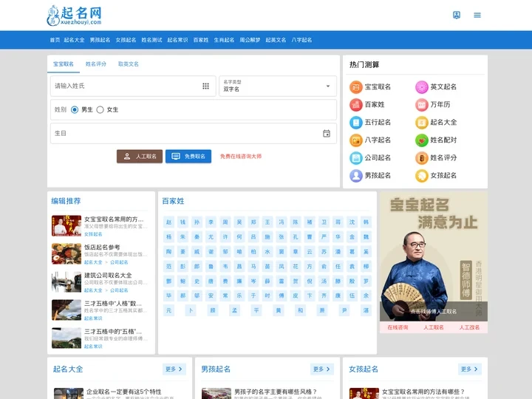The image size is (532, 399).
Task: Open the 名字类型 双字名 dropdown
Action: coord(278,86)
